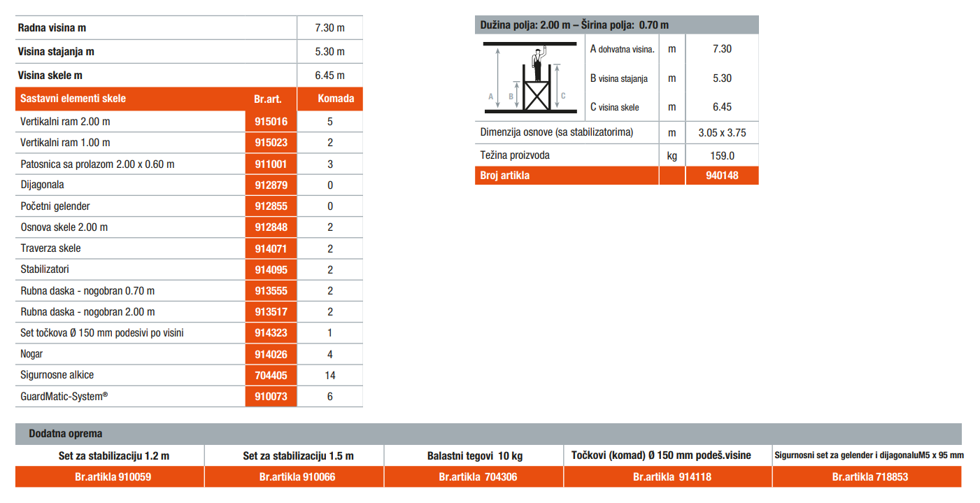Select the GuardMatic-System row label
The height and width of the screenshot is (503, 980).
64,396
